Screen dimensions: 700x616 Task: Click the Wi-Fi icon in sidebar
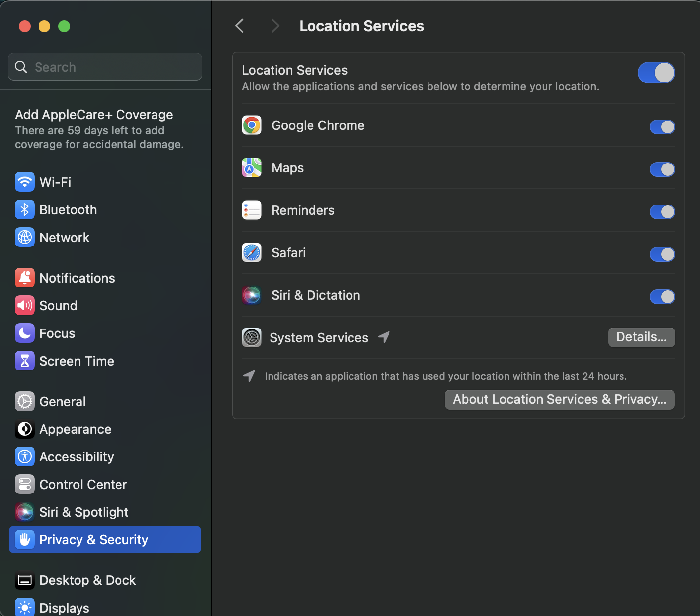(25, 182)
